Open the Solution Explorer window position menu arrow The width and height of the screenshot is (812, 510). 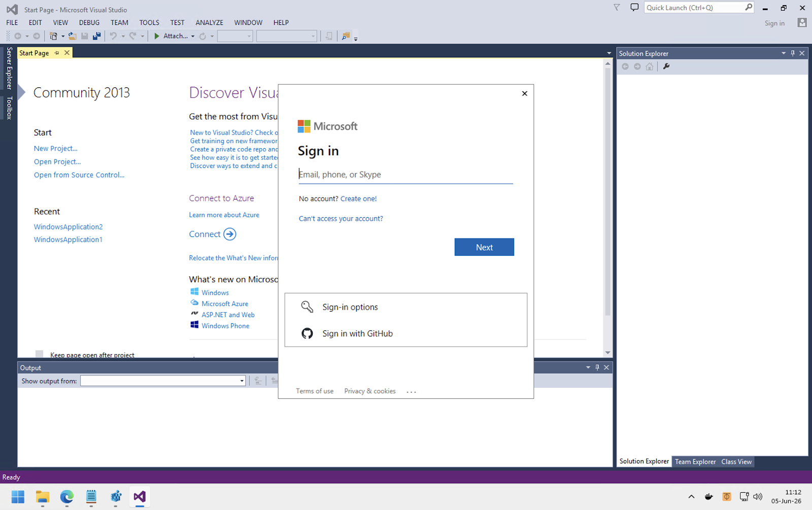coord(784,53)
